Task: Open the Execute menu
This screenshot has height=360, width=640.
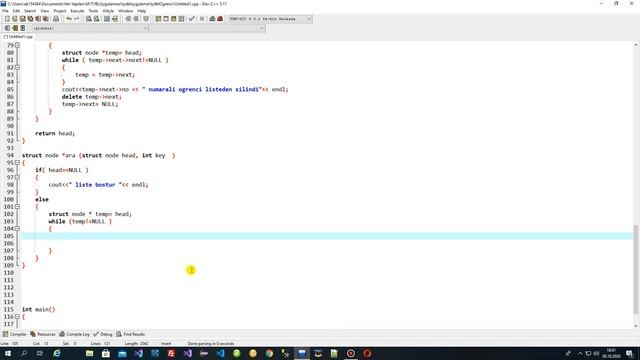Action: (77, 11)
